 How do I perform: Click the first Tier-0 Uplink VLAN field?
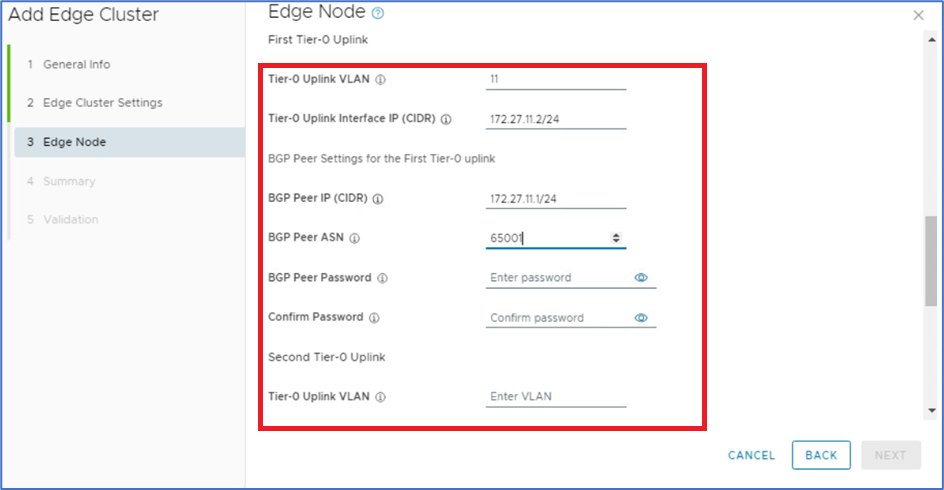[555, 79]
